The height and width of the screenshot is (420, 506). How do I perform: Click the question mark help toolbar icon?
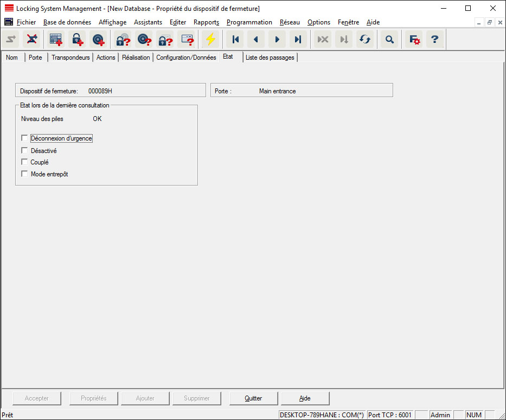pos(434,40)
